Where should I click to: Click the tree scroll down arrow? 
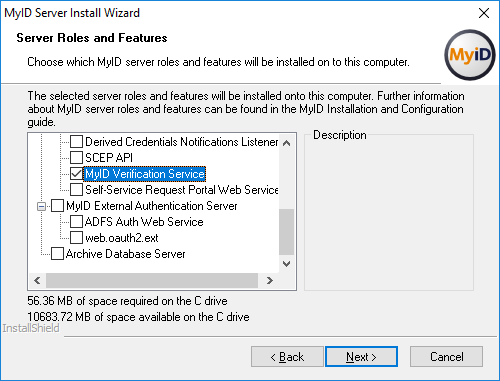[x=286, y=264]
